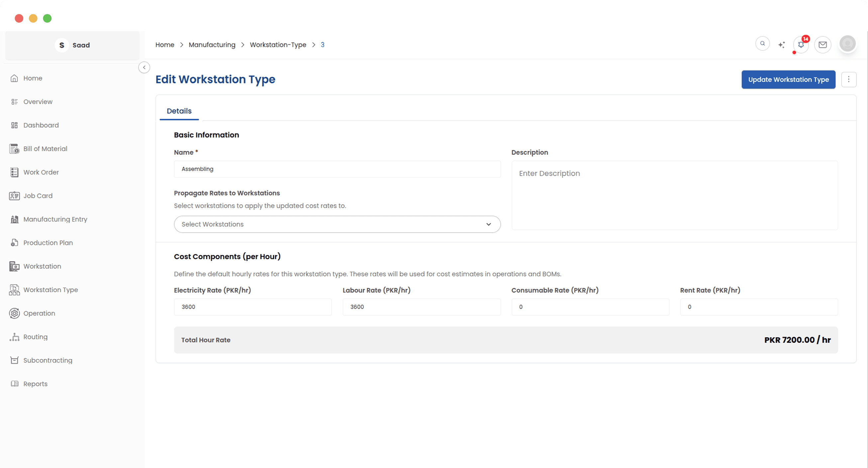The height and width of the screenshot is (468, 868).
Task: Click the Update Workstation Type button
Action: [788, 79]
